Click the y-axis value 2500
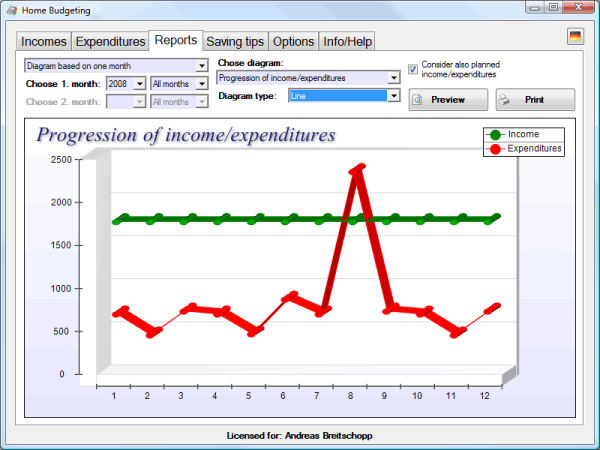Image resolution: width=600 pixels, height=450 pixels. 61,160
